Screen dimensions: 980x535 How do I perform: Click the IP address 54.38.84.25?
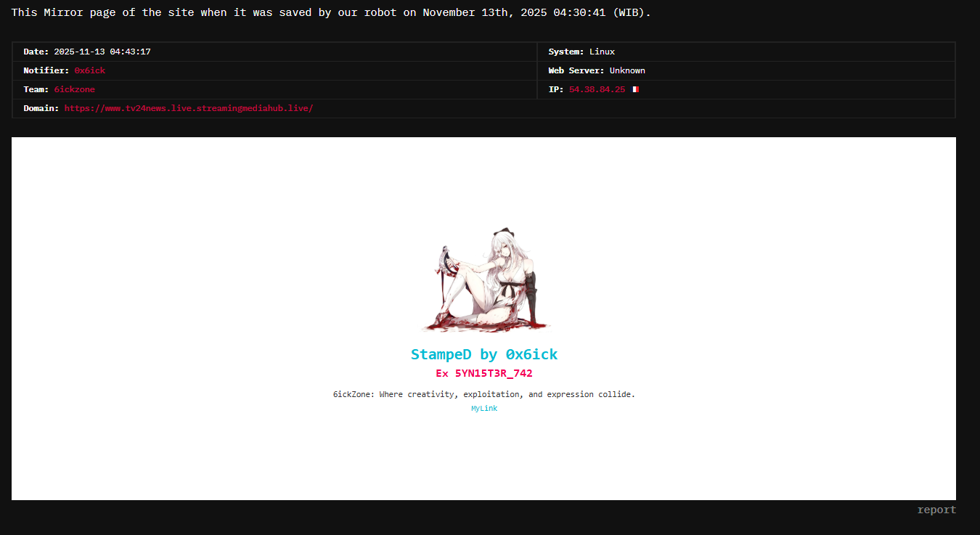click(597, 89)
